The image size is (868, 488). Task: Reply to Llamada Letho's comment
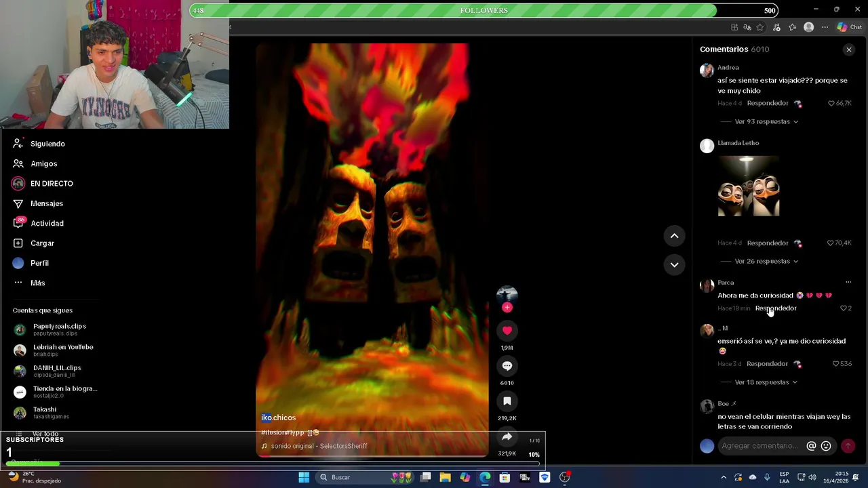(x=768, y=243)
